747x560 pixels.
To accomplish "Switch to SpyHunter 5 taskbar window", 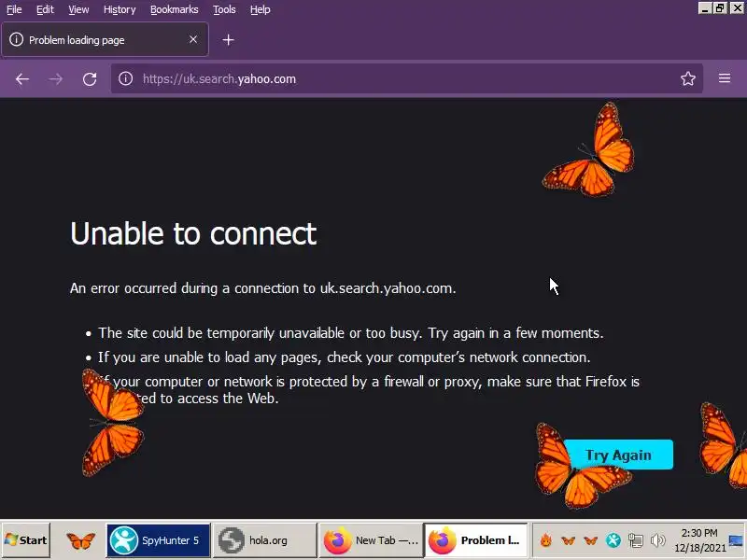I will [158, 540].
